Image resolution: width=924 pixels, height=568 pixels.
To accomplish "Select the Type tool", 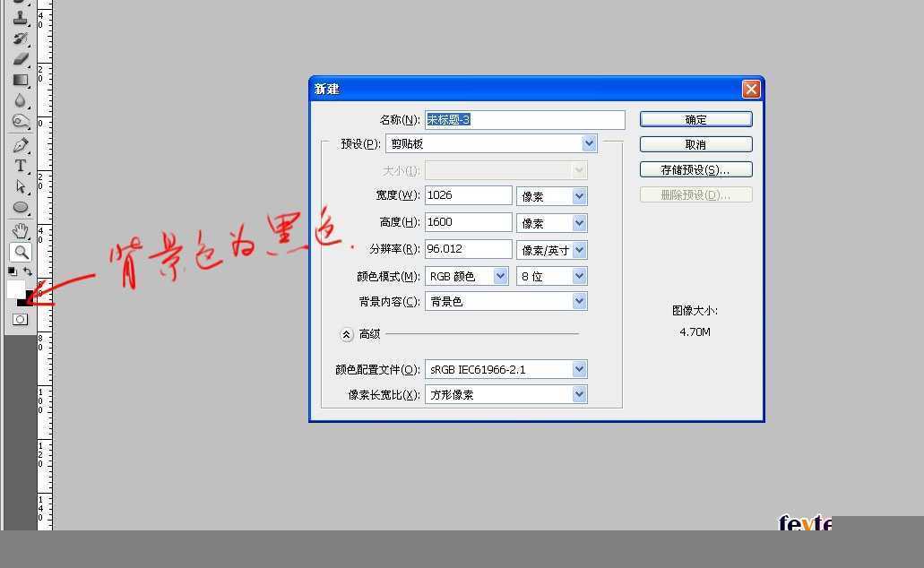I will (20, 166).
